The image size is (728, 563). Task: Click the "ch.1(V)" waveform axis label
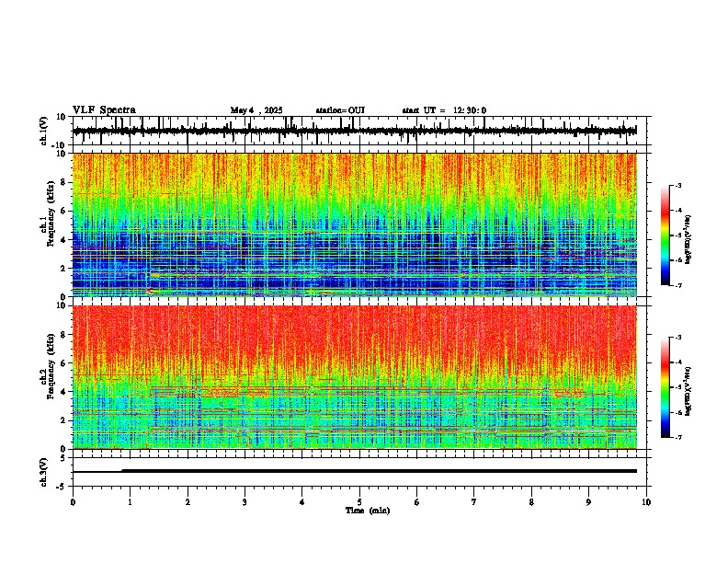coord(44,131)
